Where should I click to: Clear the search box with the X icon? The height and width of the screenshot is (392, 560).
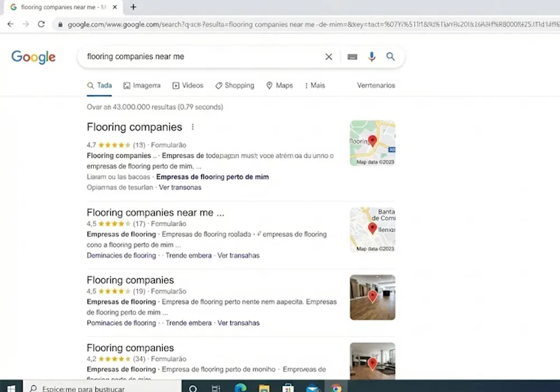point(329,57)
